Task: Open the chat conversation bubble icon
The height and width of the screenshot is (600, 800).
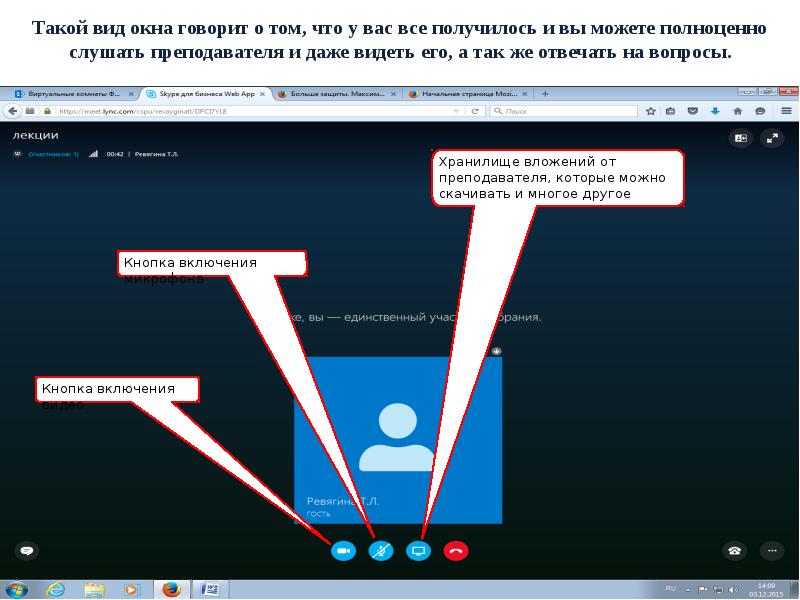Action: pyautogui.click(x=27, y=550)
